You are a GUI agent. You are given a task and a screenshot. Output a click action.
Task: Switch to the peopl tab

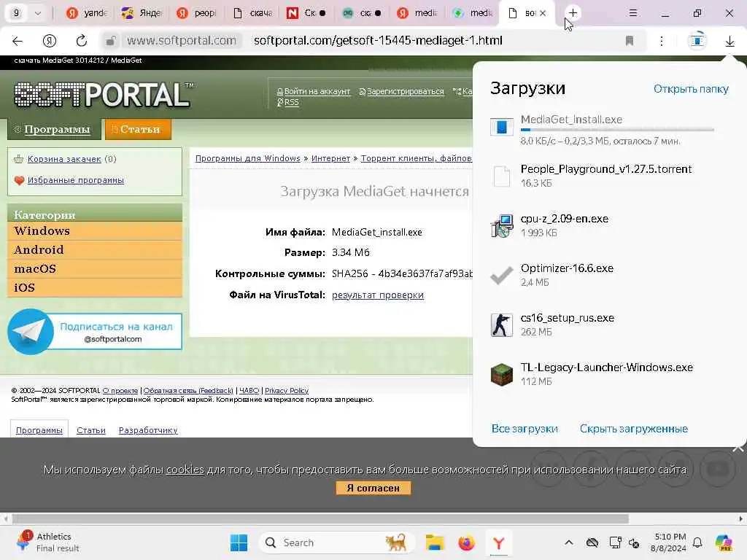(x=196, y=13)
